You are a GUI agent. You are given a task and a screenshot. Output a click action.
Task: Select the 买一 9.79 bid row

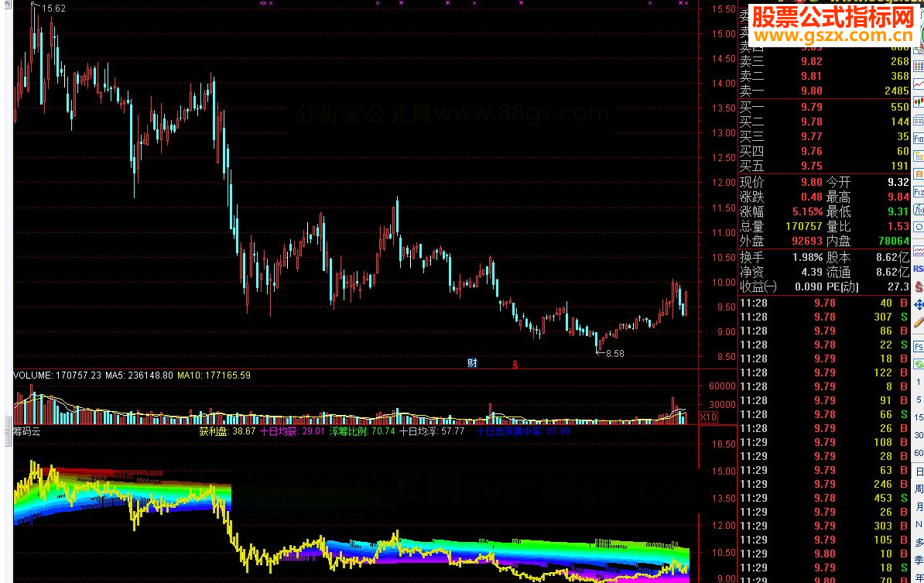pyautogui.click(x=824, y=108)
